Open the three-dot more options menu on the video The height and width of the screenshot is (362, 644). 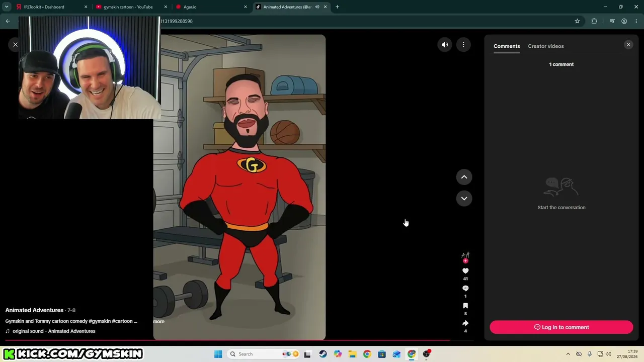(x=463, y=45)
